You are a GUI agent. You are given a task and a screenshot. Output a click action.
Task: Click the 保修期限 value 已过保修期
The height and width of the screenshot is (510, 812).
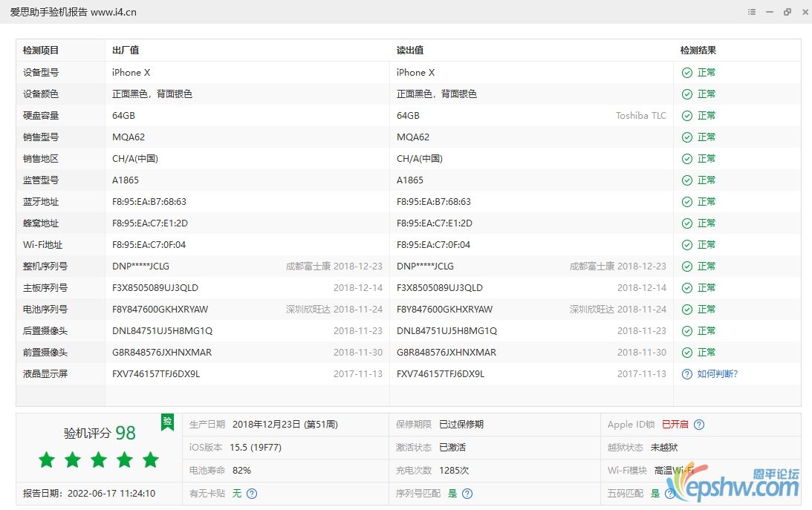coord(461,425)
